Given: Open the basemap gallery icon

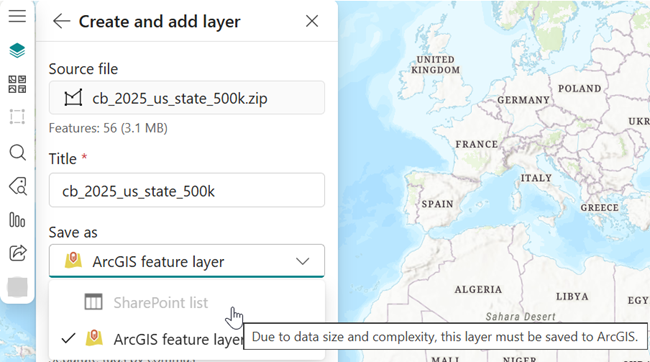Looking at the screenshot, I should pyautogui.click(x=17, y=84).
